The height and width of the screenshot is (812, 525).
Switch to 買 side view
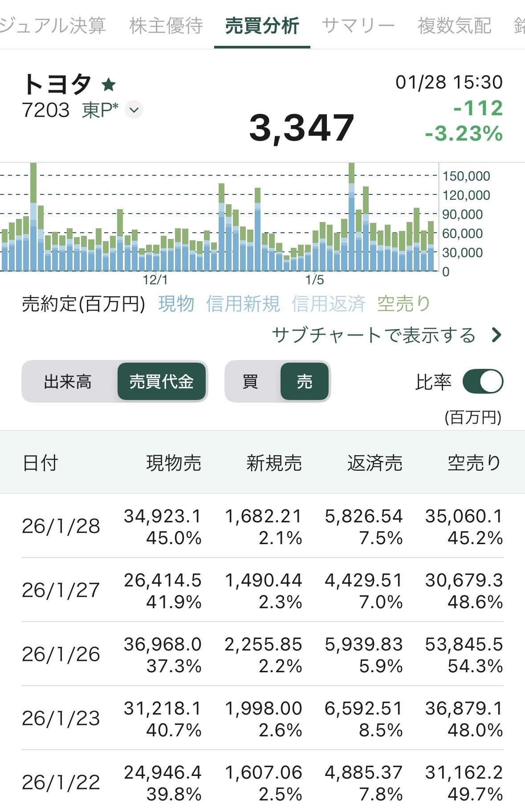tap(250, 382)
